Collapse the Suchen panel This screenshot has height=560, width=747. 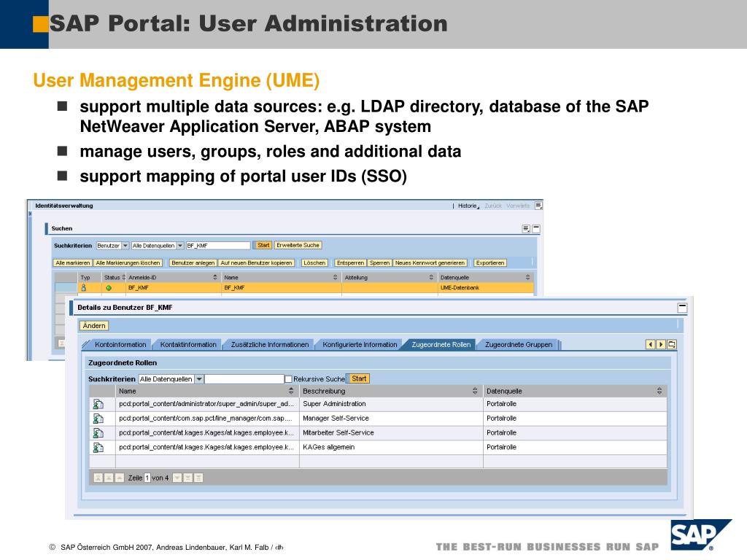[536, 228]
